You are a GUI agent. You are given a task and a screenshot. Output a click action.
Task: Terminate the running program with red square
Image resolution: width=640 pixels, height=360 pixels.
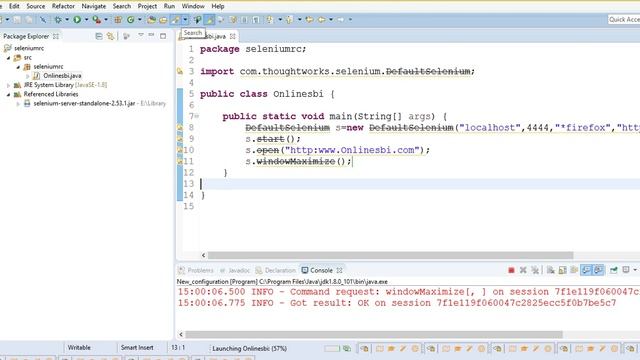tap(511, 270)
